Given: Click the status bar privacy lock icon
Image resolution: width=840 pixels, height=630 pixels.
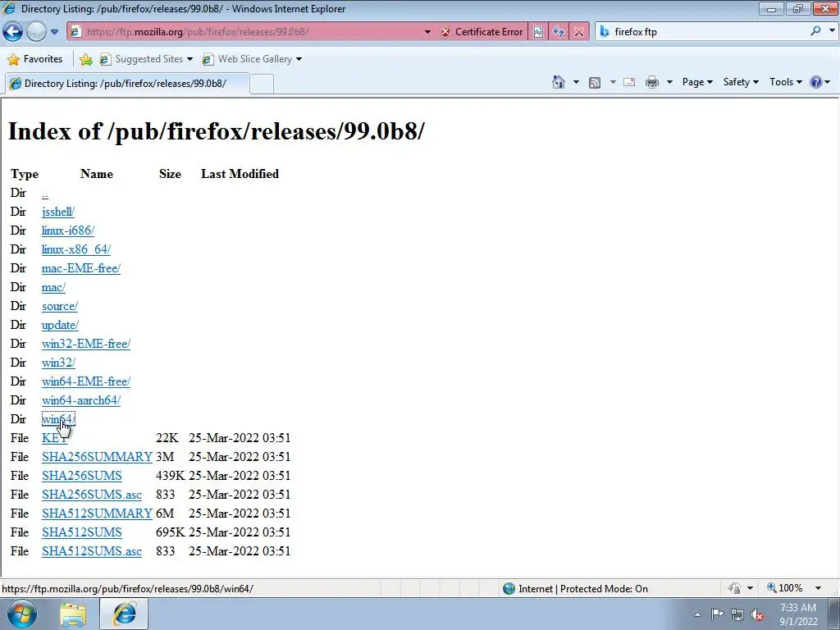Looking at the screenshot, I should click(x=734, y=589).
